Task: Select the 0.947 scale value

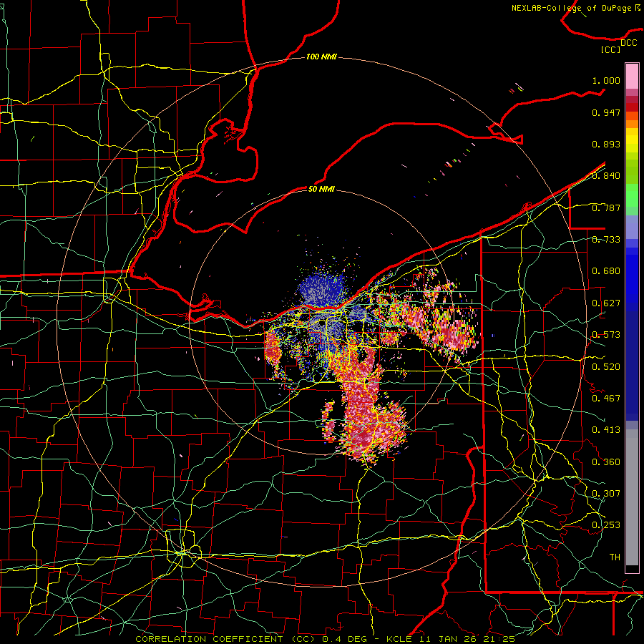Action: point(606,112)
